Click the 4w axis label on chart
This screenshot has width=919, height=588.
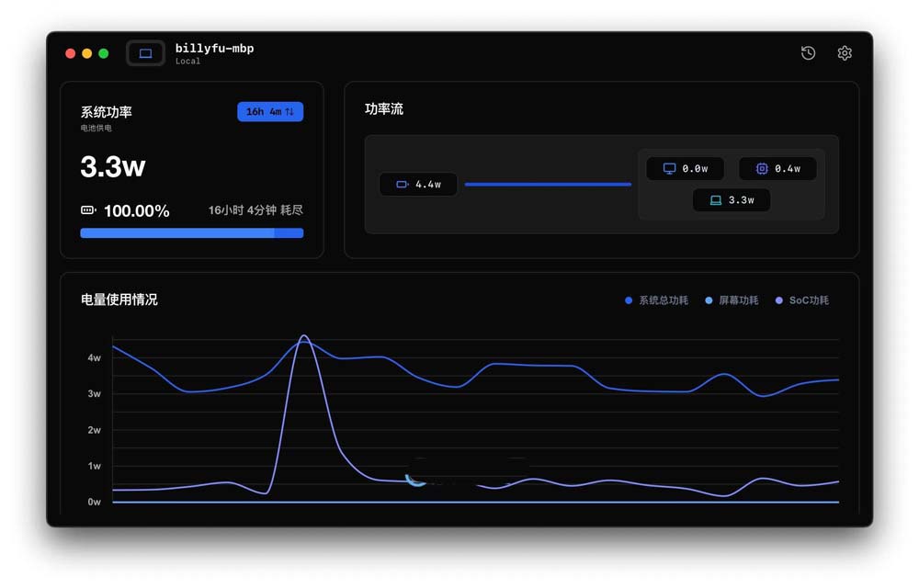94,357
